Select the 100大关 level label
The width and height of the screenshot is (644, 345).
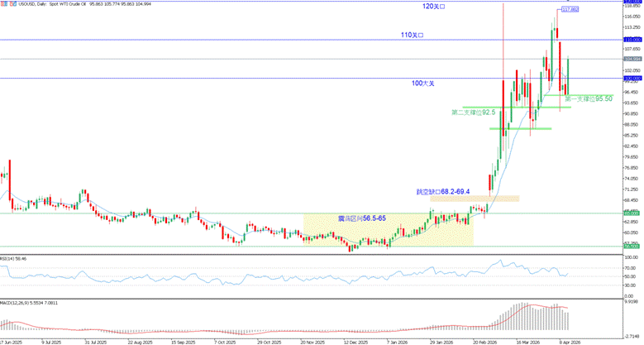[x=422, y=84]
